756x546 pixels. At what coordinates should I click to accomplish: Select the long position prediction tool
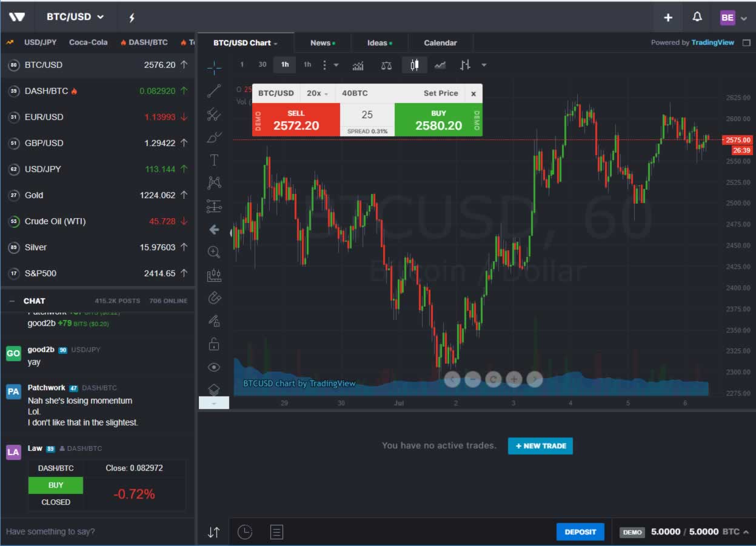click(x=214, y=206)
